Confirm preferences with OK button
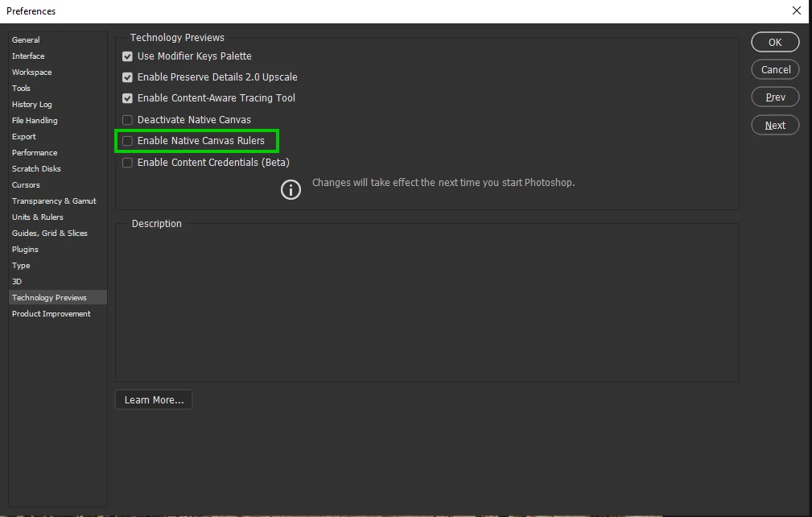The height and width of the screenshot is (517, 812). click(x=775, y=43)
